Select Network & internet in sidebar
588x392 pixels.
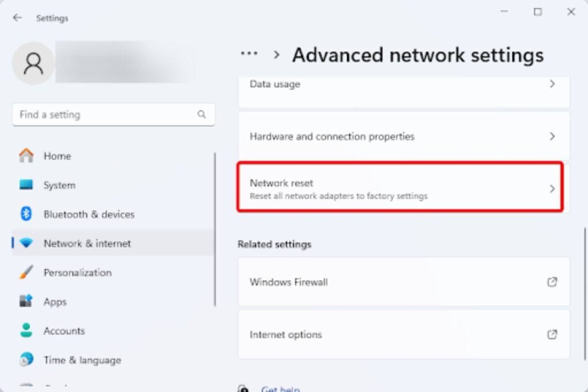(x=87, y=244)
